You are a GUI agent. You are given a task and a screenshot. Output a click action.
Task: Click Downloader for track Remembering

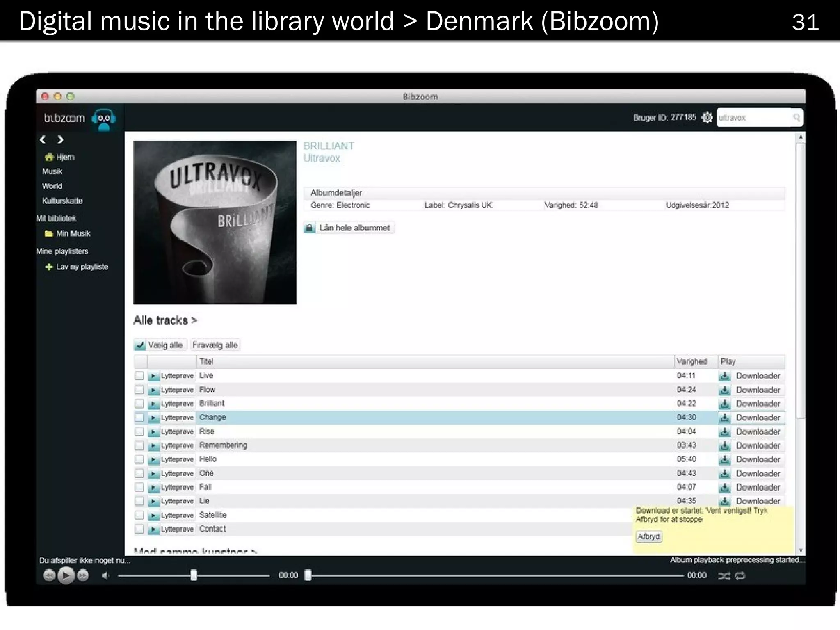[x=758, y=446]
